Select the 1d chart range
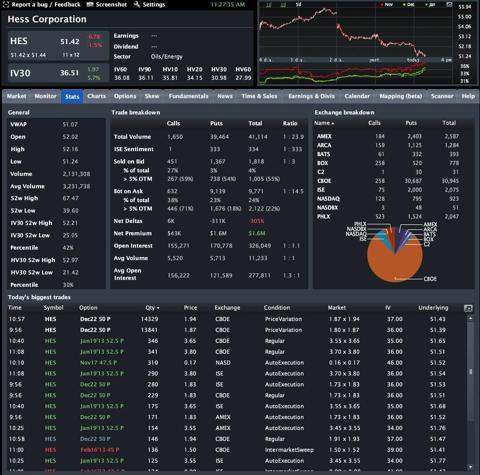This screenshot has height=475, width=480. 269,5
